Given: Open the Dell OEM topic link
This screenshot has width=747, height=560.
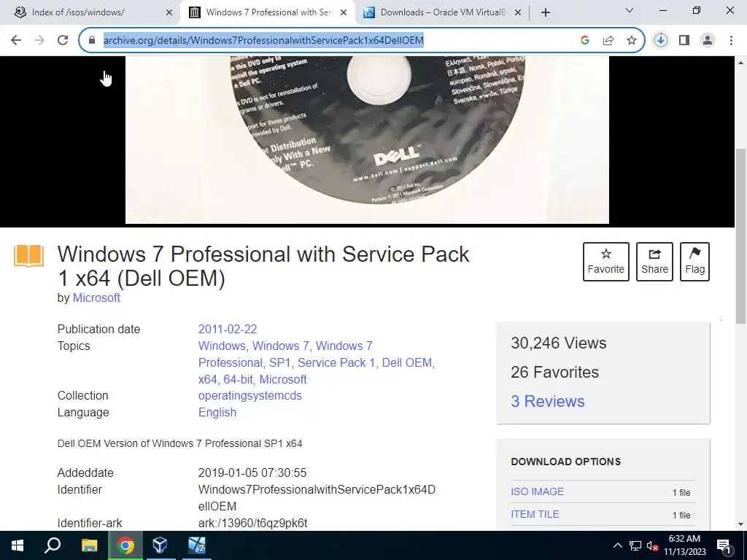Looking at the screenshot, I should (407, 362).
